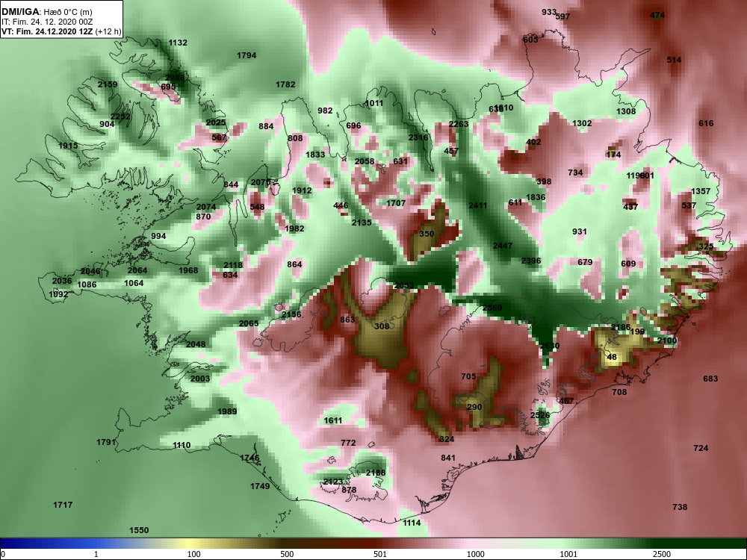Click the 2100 height label

tap(667, 340)
